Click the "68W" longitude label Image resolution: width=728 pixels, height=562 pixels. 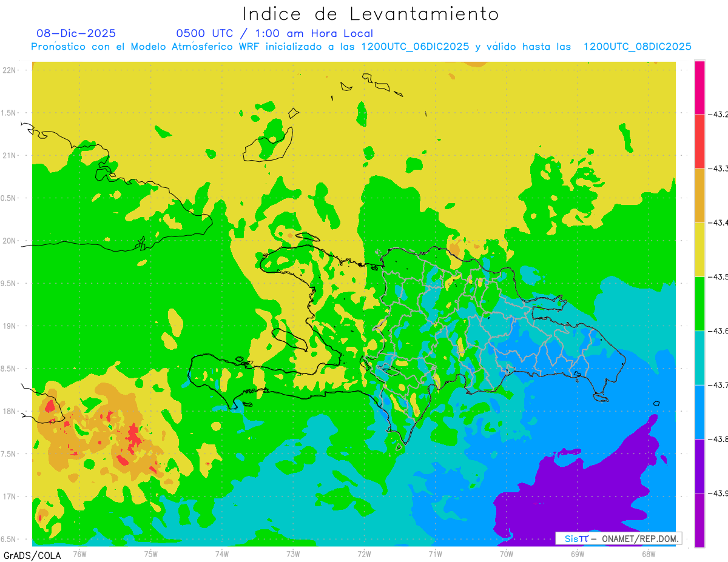click(x=648, y=553)
